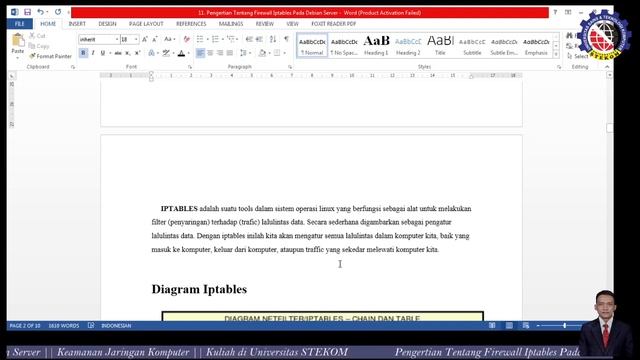The width and height of the screenshot is (640, 360).
Task: Center the paragraph text
Action: [210, 53]
